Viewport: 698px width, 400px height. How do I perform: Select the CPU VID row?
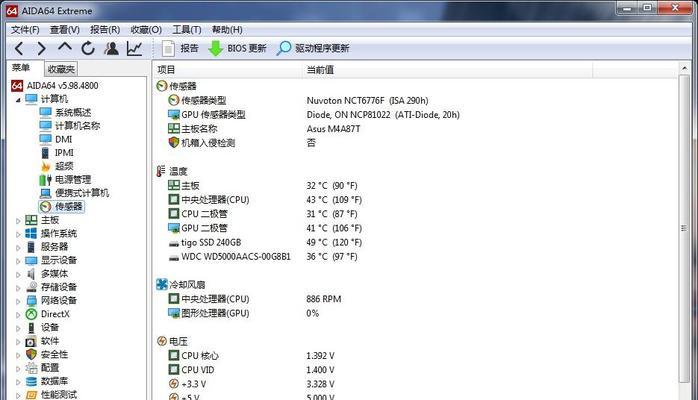(x=417, y=370)
